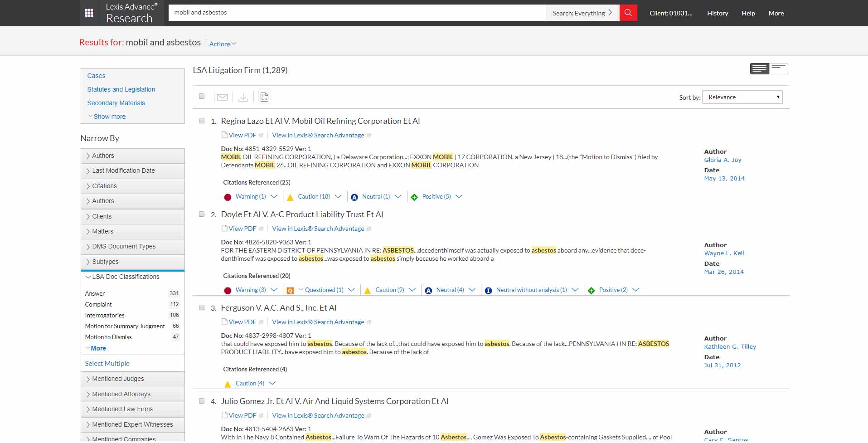Image resolution: width=868 pixels, height=443 pixels.
Task: Click the toolbar document export icon
Action: (265, 97)
